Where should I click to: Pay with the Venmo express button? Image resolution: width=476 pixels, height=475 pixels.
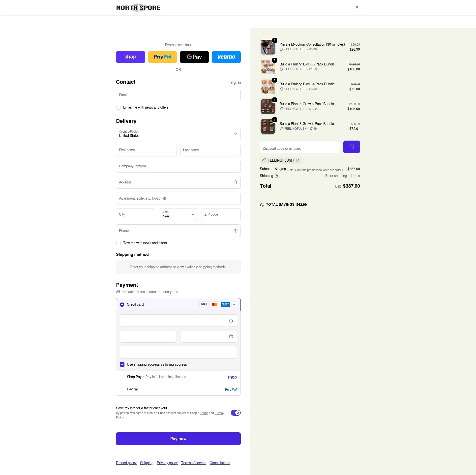coord(226,57)
